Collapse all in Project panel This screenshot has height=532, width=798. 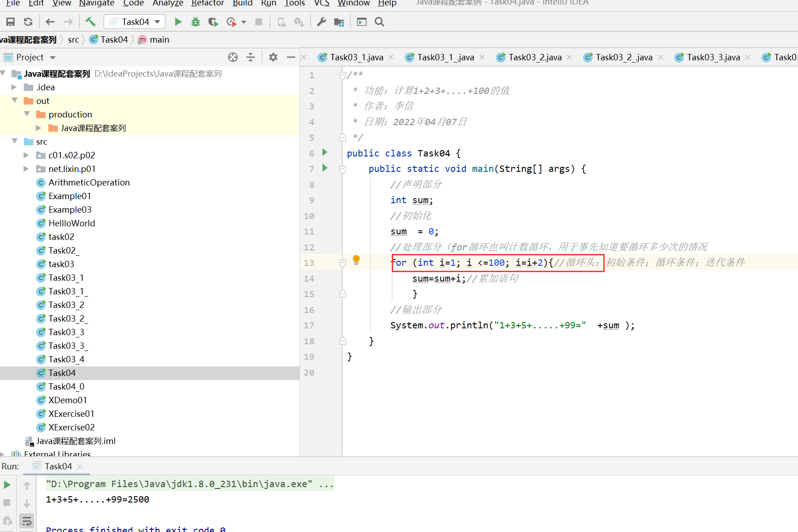tap(251, 57)
